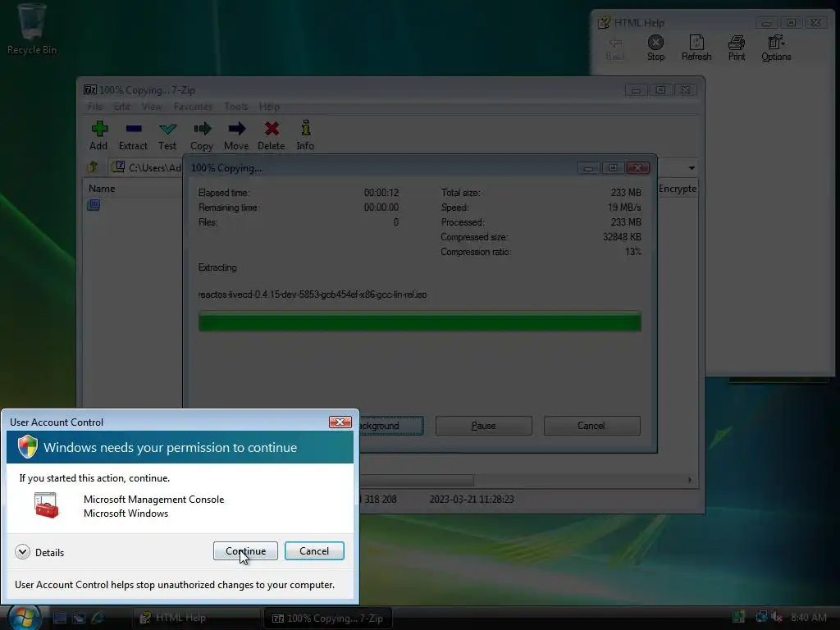The image size is (840, 630).
Task: Click the volume icon in the system tray
Action: coord(777,617)
